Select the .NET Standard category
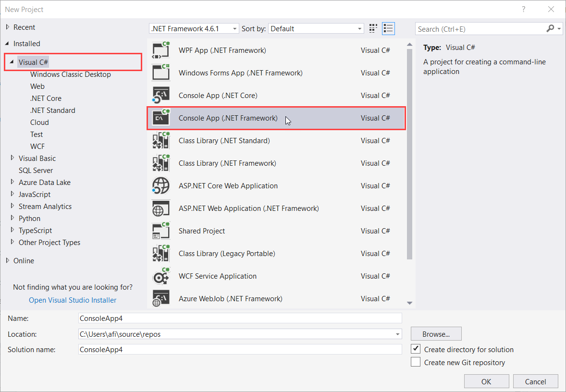Screen dimensions: 566x392 click(53, 110)
